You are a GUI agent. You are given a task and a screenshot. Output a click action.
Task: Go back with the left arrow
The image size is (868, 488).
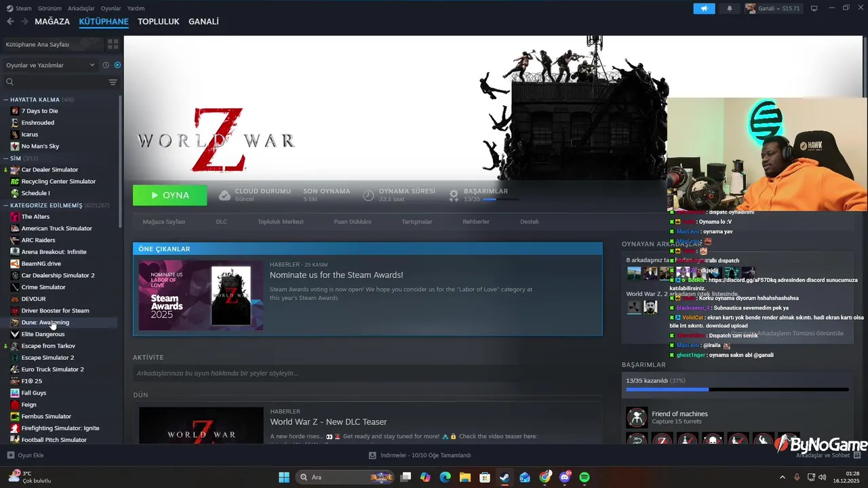10,22
